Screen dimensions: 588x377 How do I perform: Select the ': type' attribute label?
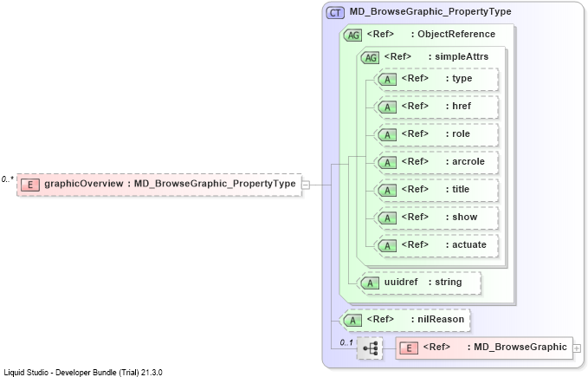(459, 78)
